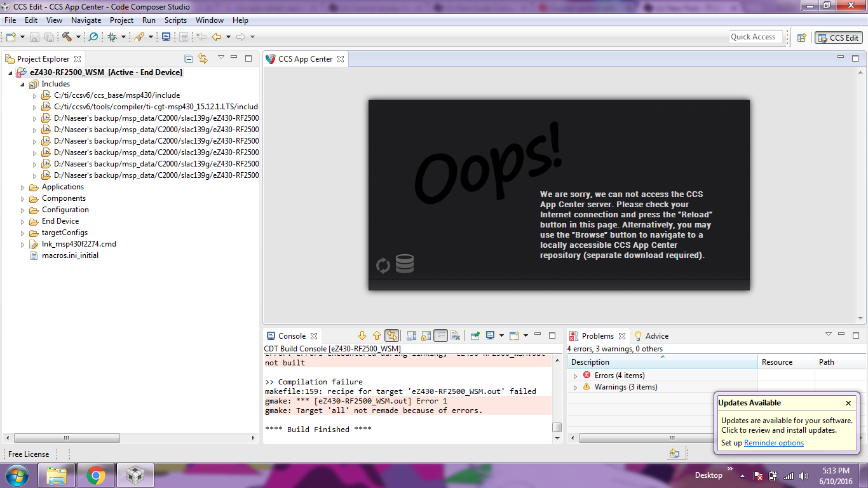This screenshot has height=488, width=868.
Task: Click the flashlight Search toolbar icon
Action: point(139,37)
